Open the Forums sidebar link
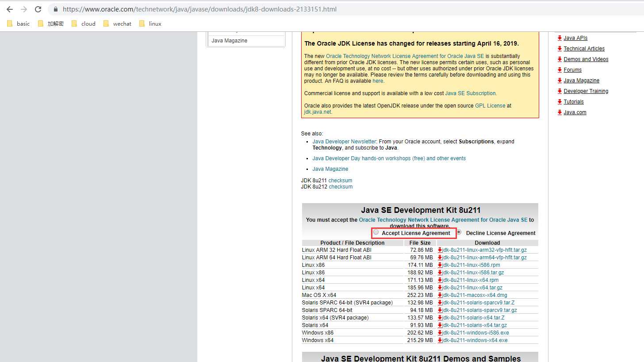 [572, 70]
